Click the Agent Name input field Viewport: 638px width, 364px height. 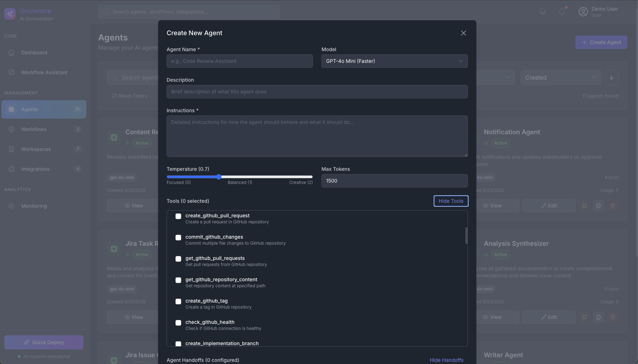(x=239, y=61)
